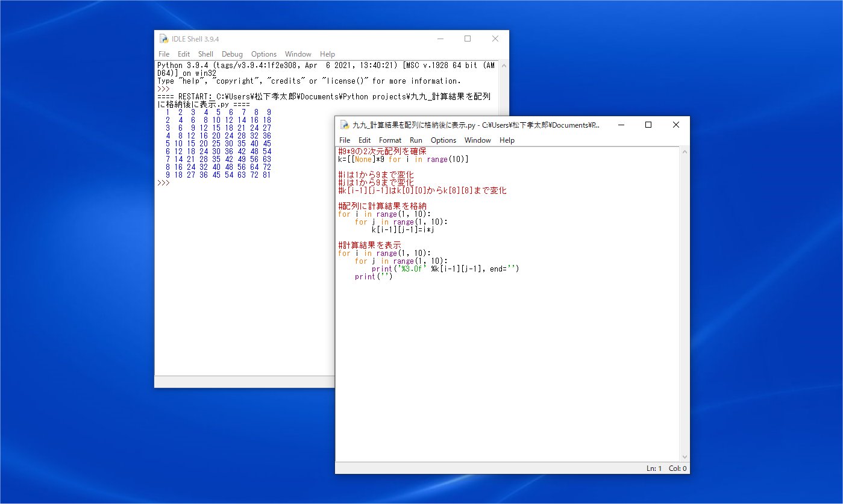Click the Python 3.9.4 version banner line

coord(326,69)
